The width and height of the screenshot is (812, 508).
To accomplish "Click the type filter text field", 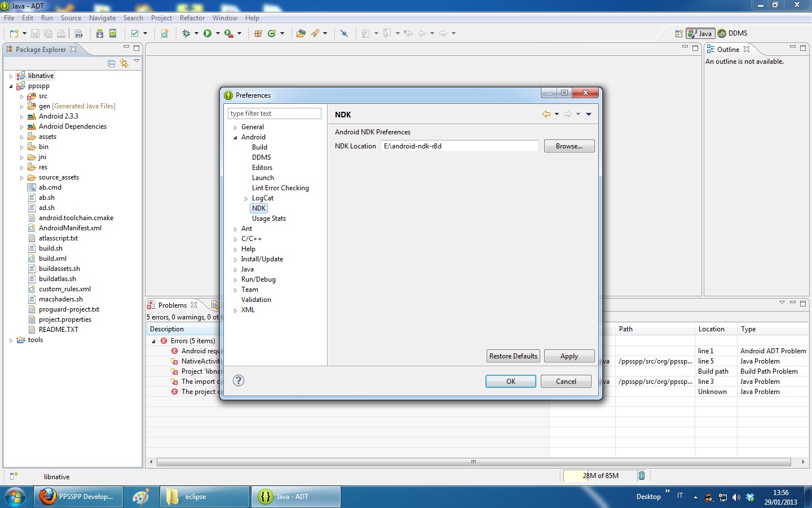I will coord(275,113).
